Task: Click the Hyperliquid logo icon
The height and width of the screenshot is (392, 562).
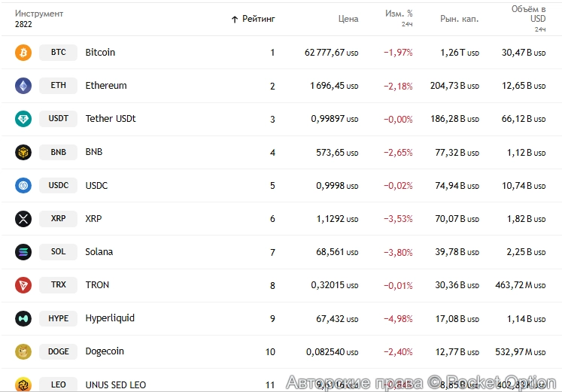Action: 23,318
